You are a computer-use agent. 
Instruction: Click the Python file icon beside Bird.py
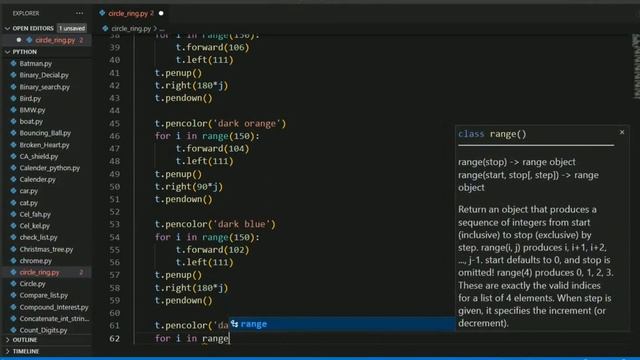pyautogui.click(x=13, y=98)
